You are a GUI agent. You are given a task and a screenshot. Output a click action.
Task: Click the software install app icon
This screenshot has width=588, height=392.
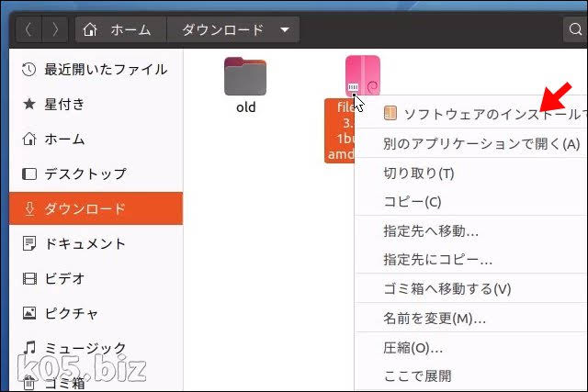click(390, 113)
